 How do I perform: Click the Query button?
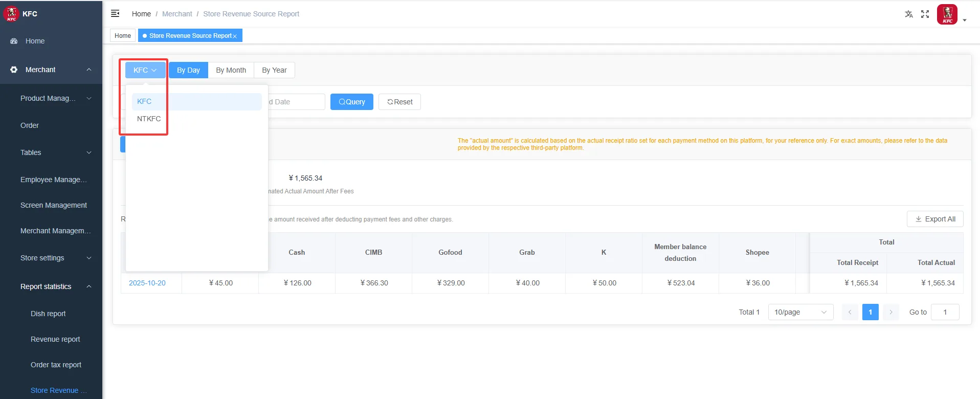[x=352, y=102]
